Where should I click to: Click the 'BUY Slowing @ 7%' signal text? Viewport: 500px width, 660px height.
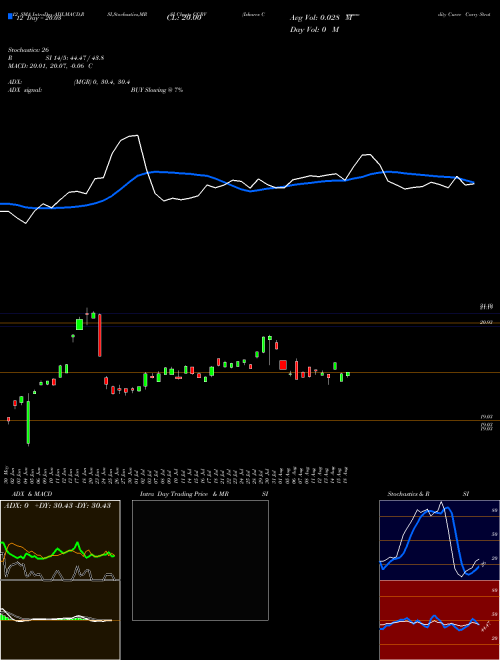pyautogui.click(x=157, y=90)
